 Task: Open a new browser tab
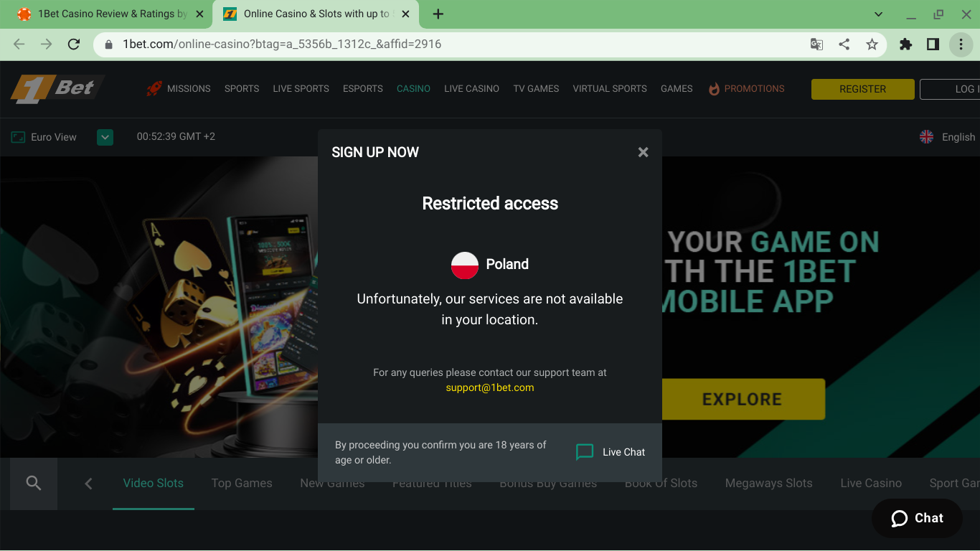pos(438,14)
